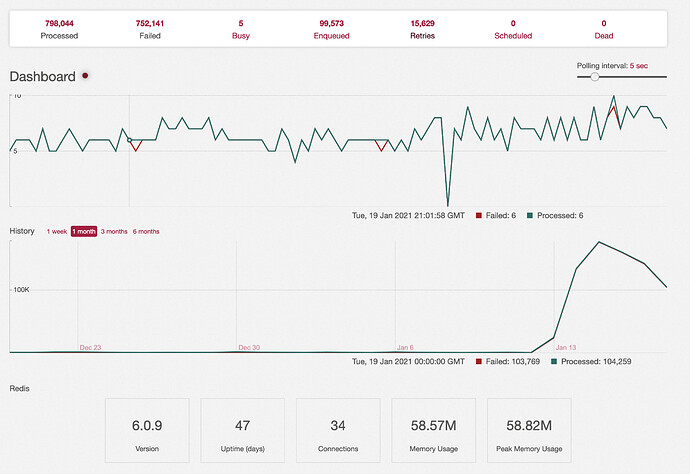
Task: Click the green Processed legend square on realtime chart
Action: 530,216
